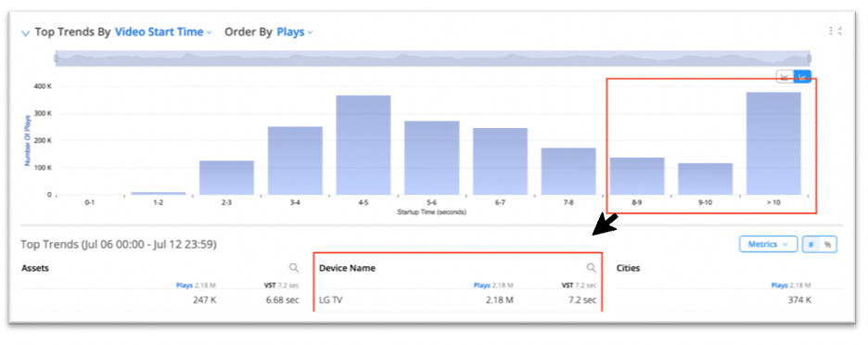This screenshot has height=345, width=868.
Task: Select the 1-2 seconds bar
Action: (x=159, y=193)
